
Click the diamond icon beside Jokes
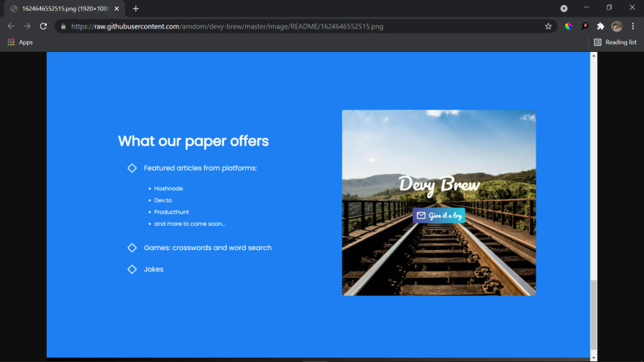click(x=132, y=269)
